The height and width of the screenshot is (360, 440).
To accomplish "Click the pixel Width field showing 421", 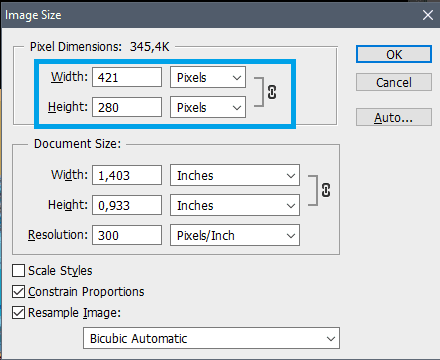I will point(127,77).
